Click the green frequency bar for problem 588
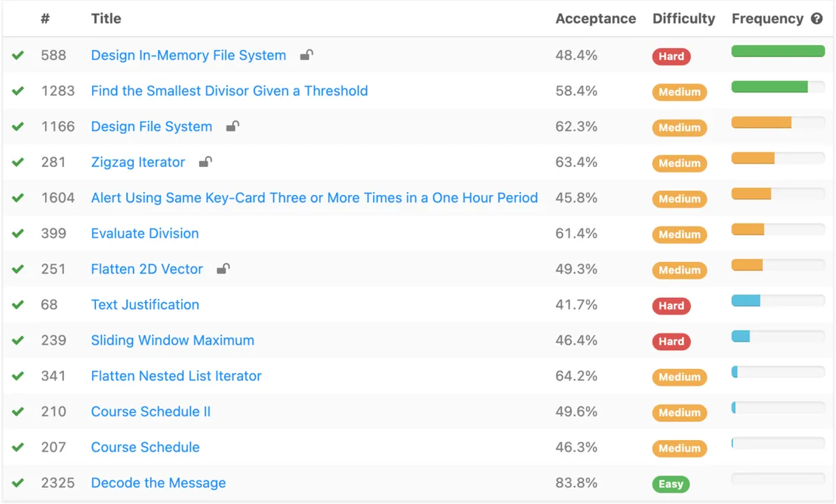Viewport: 836px width, 504px height. [x=777, y=51]
